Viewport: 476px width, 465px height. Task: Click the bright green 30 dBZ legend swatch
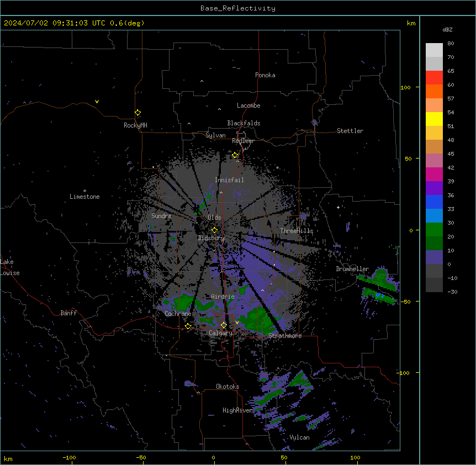[x=434, y=230]
